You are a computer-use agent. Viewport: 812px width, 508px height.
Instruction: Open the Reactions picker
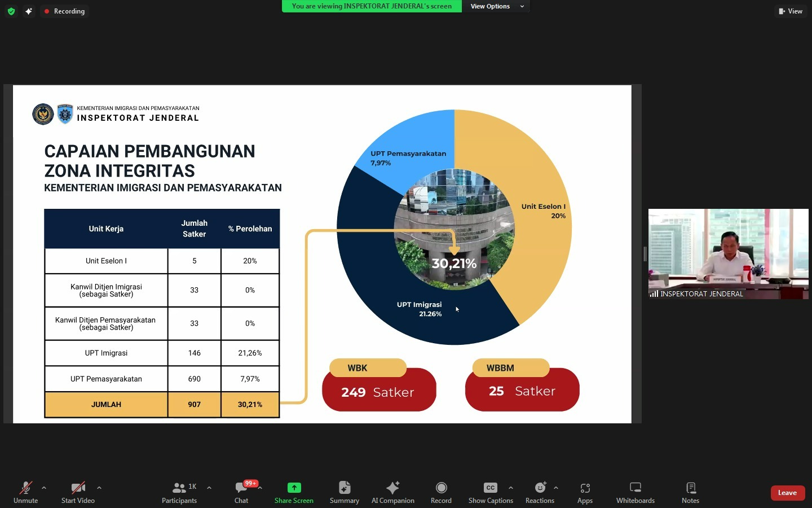[x=540, y=492]
